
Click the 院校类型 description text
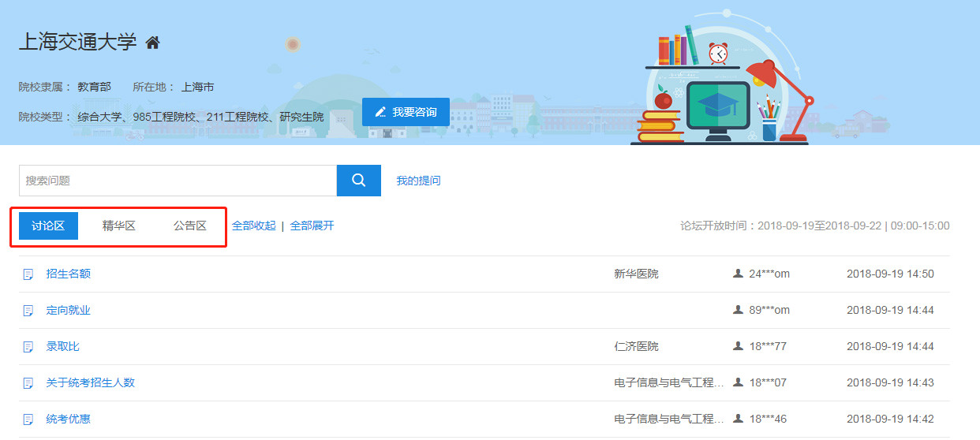(200, 117)
